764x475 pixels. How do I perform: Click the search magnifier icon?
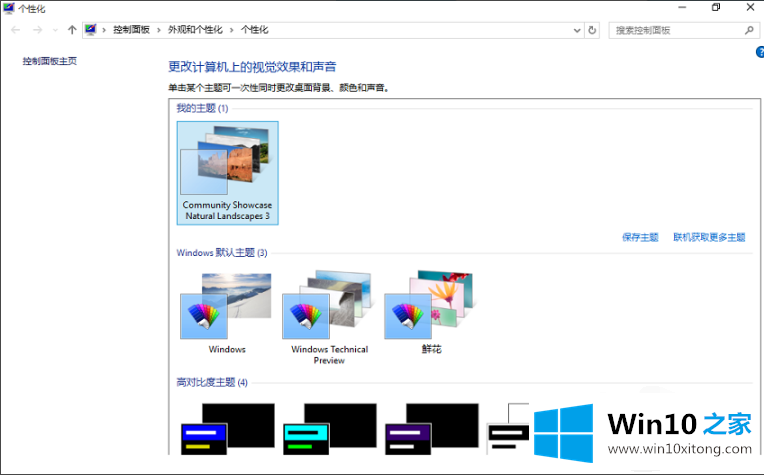tap(749, 30)
